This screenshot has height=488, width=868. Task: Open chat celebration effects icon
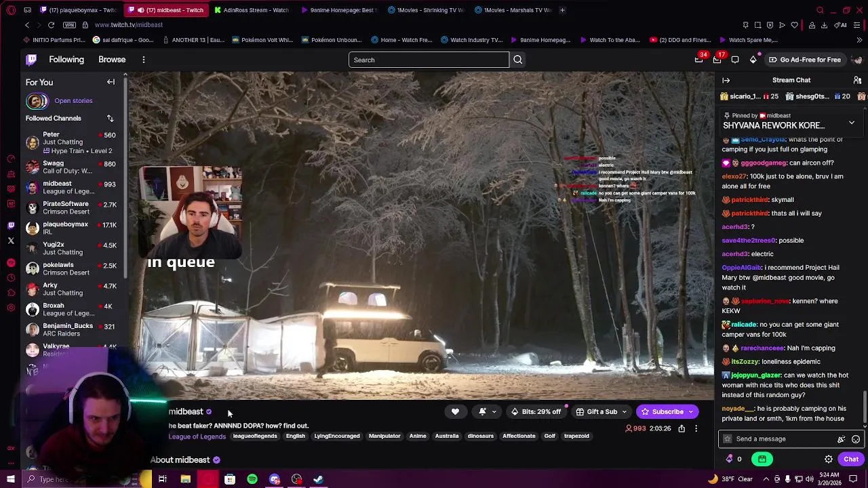[x=842, y=439]
